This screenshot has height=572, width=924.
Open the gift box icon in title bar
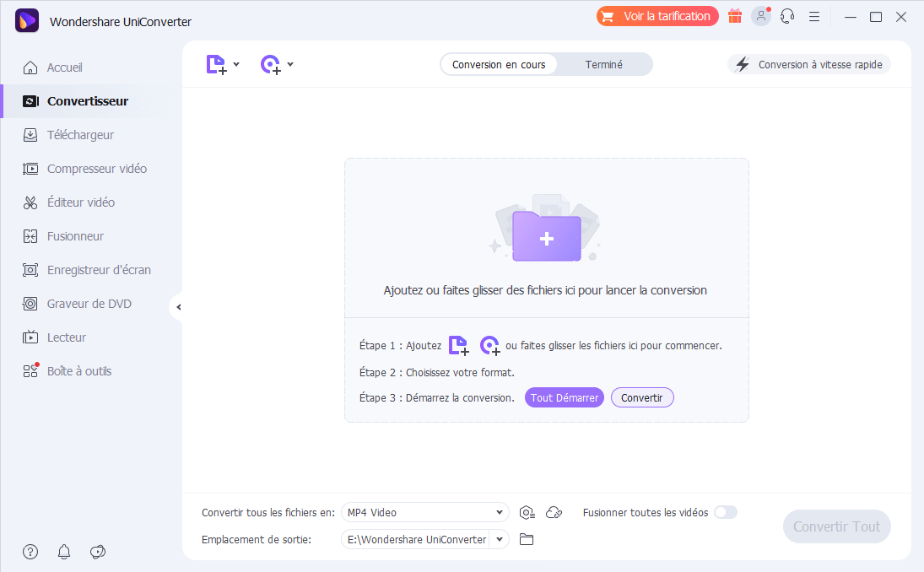click(735, 16)
